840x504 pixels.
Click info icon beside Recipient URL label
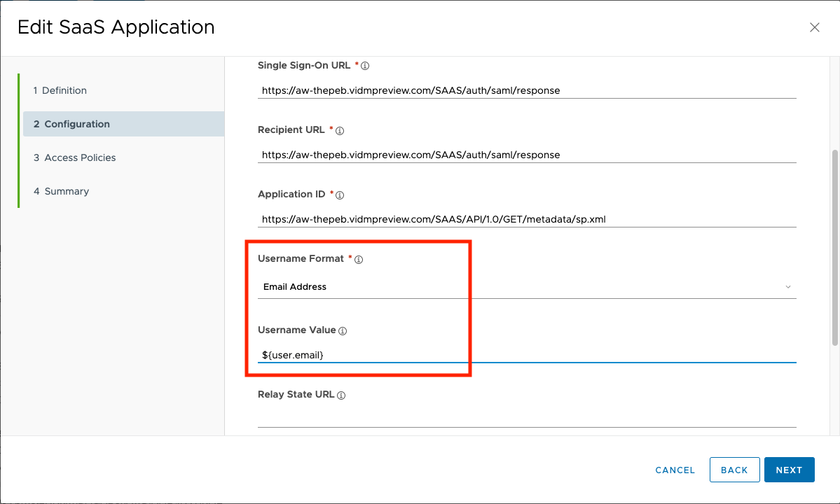(x=340, y=130)
